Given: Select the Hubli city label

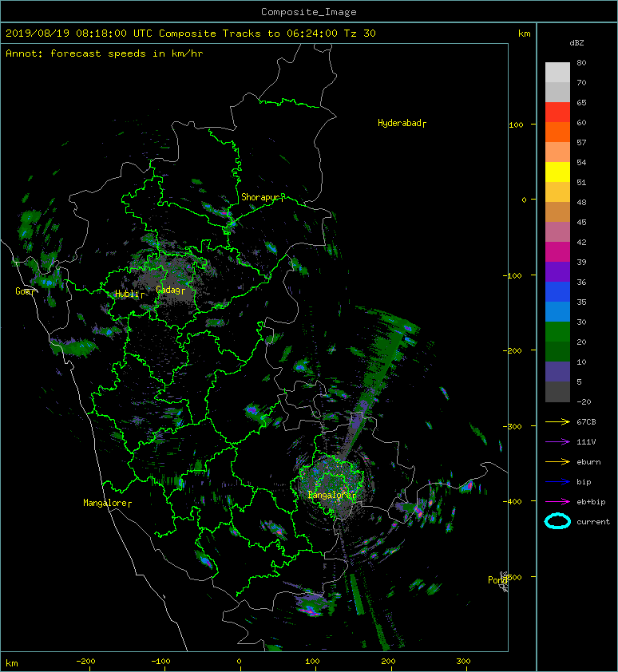Looking at the screenshot, I should point(127,294).
